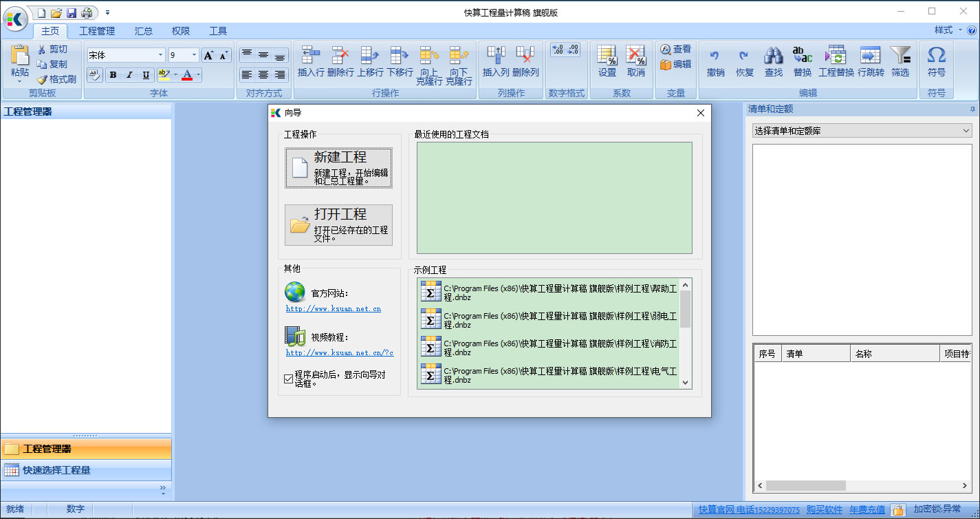This screenshot has width=980, height=519.
Task: Click the coefficient Cancel (取消) icon
Action: [636, 55]
